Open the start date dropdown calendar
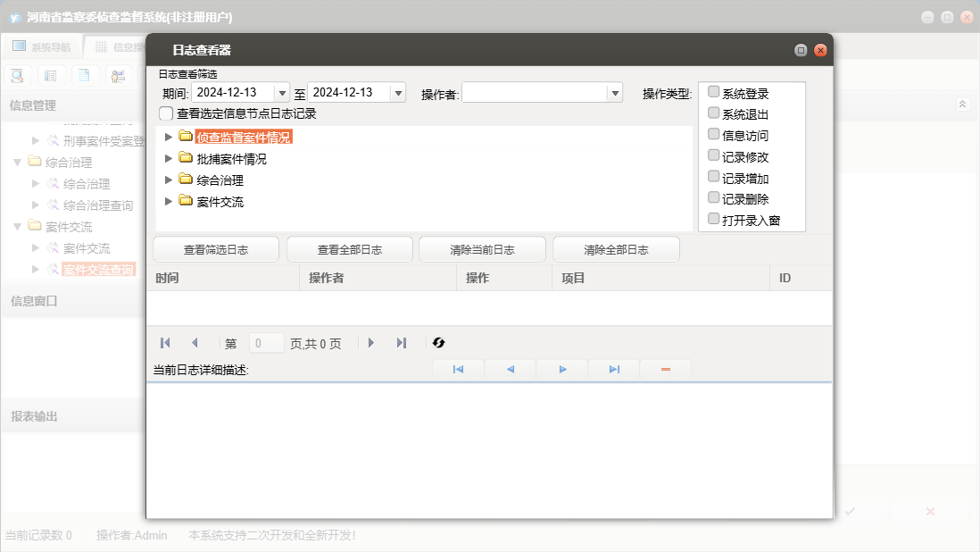 tap(282, 93)
